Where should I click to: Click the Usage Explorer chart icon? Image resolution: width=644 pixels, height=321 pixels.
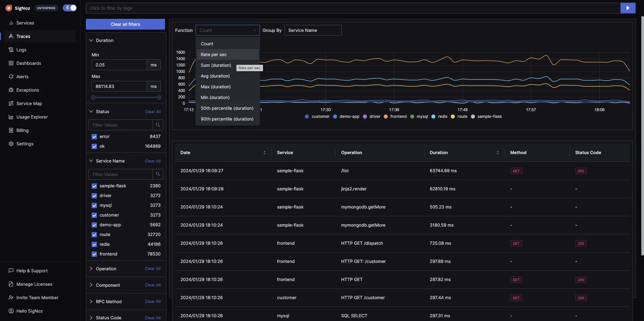[x=11, y=117]
